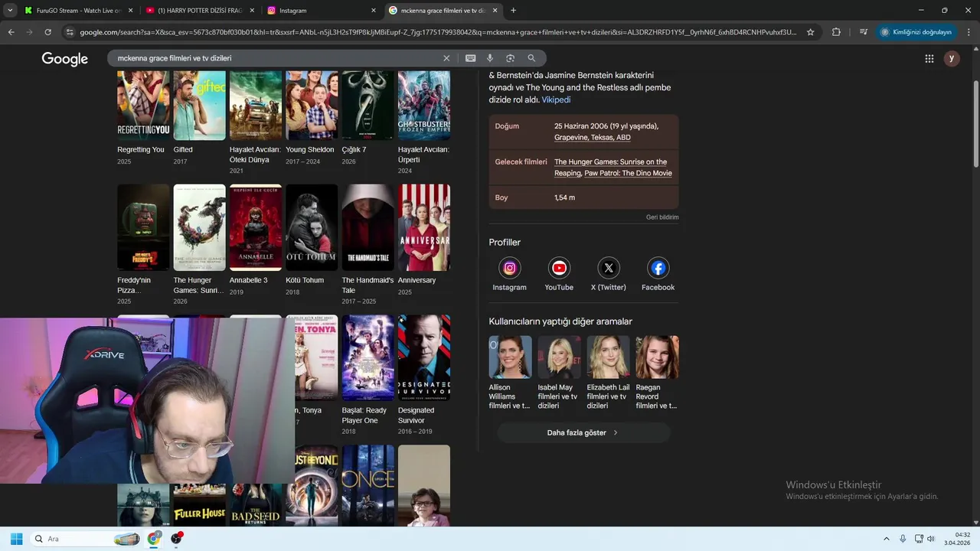Viewport: 980px width, 551px height.
Task: Close the Instagram browser tab
Action: pos(374,11)
